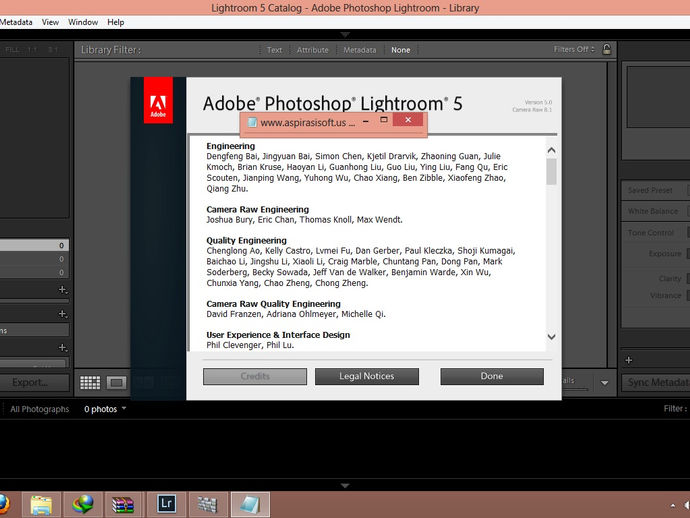Open Internet Download Manager taskbar icon
690x518 pixels.
click(x=83, y=504)
